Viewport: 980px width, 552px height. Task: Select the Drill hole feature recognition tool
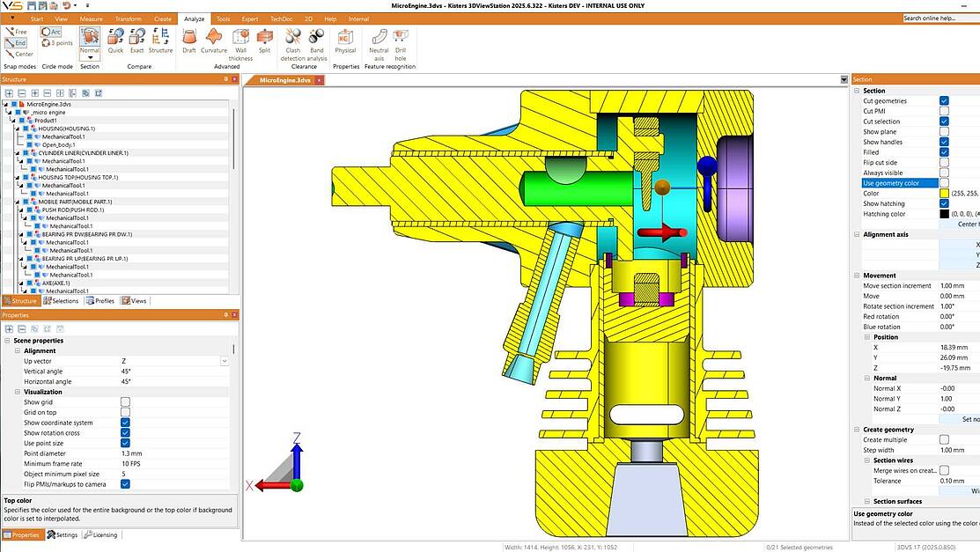[401, 40]
